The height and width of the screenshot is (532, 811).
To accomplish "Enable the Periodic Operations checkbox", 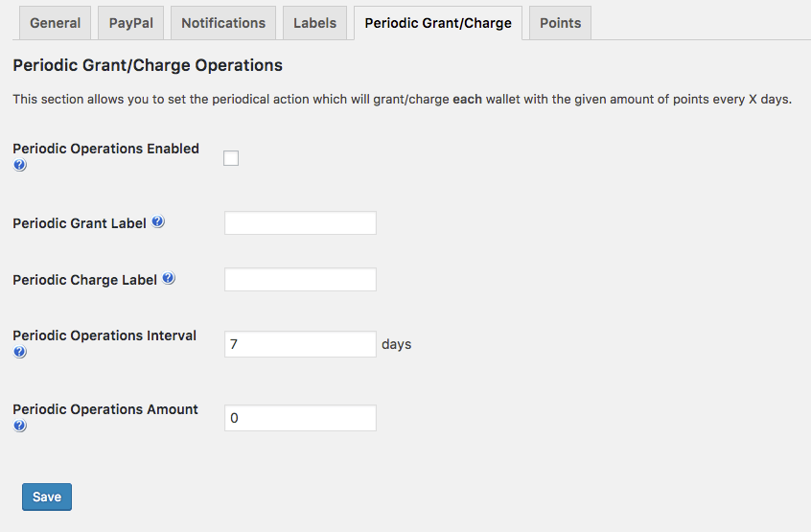I will (231, 158).
